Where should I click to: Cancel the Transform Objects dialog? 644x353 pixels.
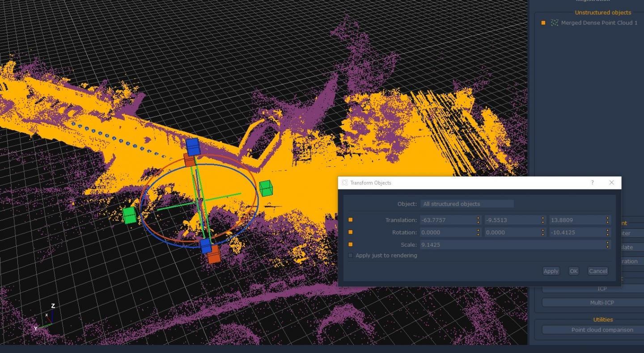pos(598,271)
